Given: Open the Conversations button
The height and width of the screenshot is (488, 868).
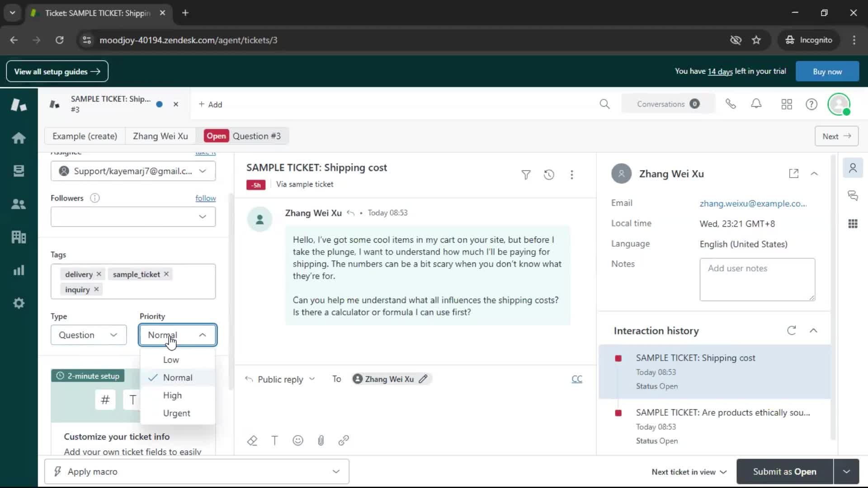Looking at the screenshot, I should (x=668, y=104).
